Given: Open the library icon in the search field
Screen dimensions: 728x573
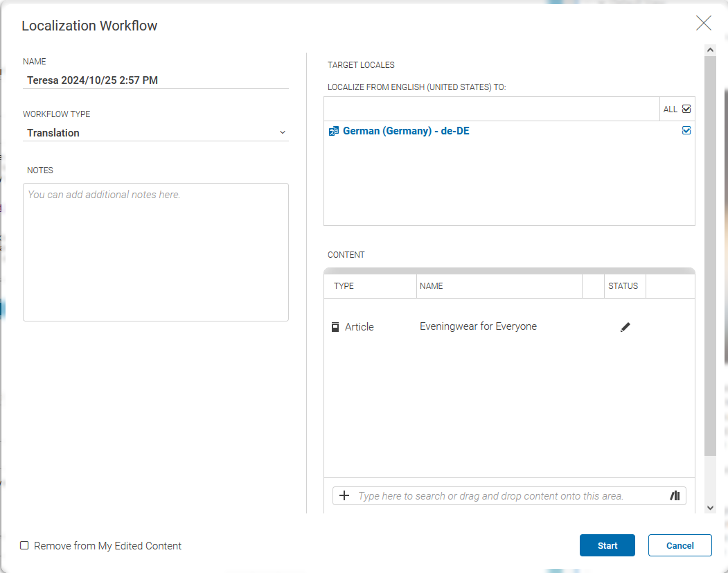Looking at the screenshot, I should pos(675,496).
